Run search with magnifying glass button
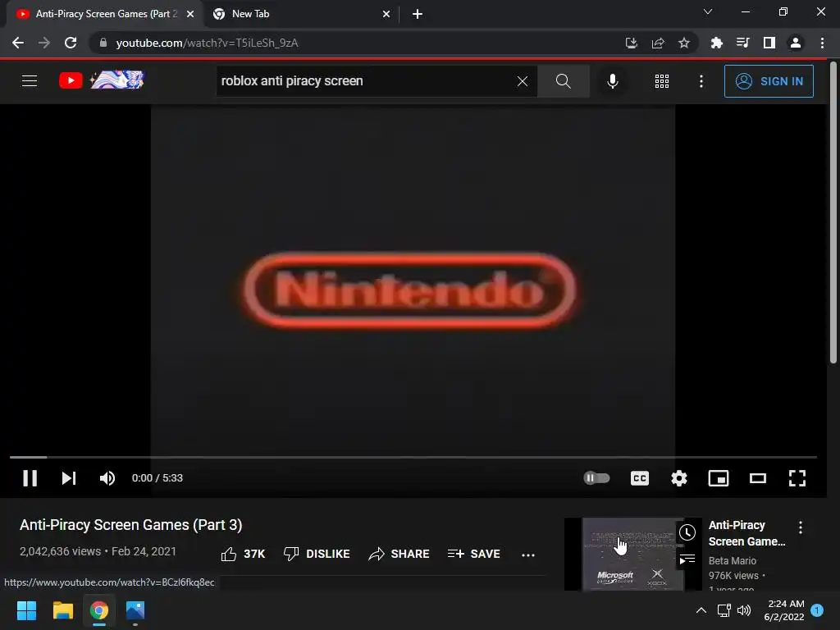This screenshot has height=630, width=840. [563, 81]
